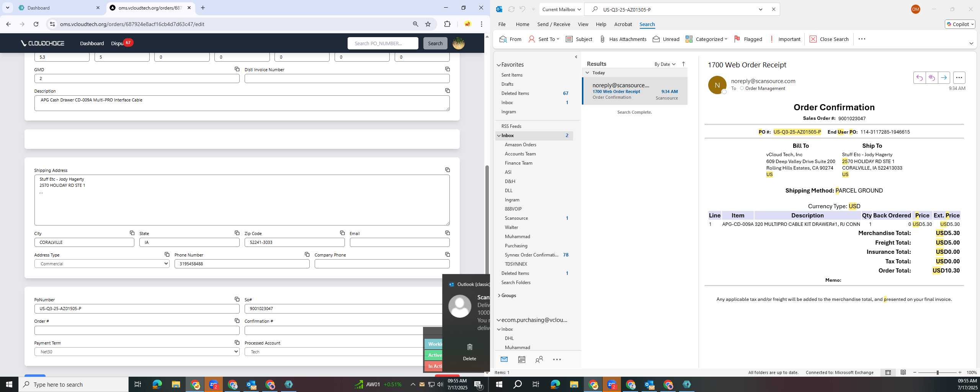The image size is (980, 392).
Task: Open the OMS user avatar menu
Action: tap(459, 43)
